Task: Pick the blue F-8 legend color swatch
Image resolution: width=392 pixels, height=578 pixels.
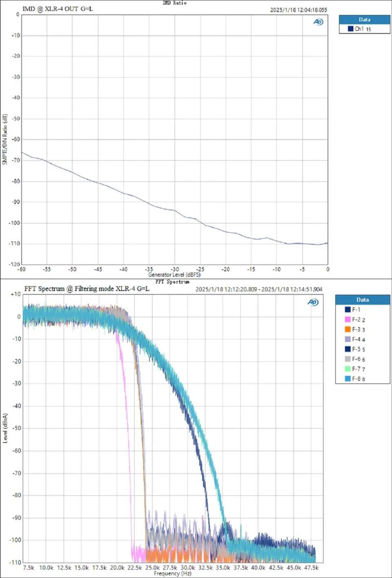Action: [x=347, y=379]
